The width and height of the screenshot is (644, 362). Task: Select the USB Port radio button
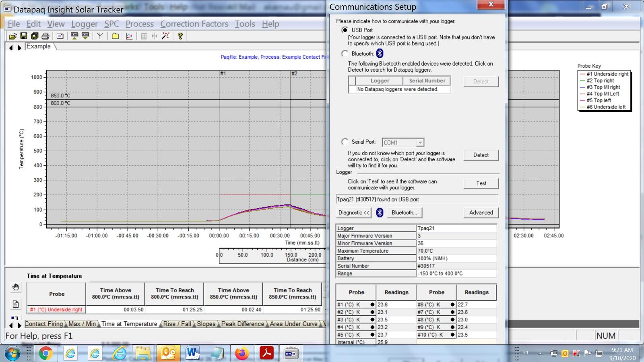click(345, 30)
